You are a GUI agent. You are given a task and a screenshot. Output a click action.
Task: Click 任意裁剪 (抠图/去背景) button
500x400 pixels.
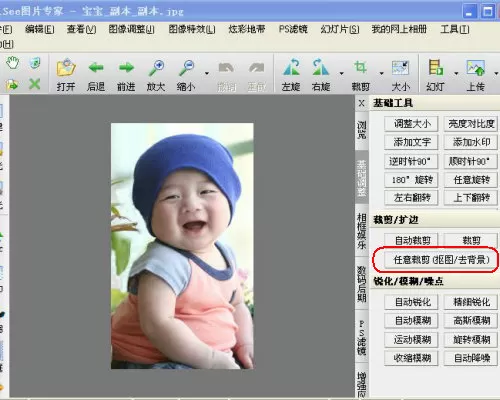coord(441,260)
